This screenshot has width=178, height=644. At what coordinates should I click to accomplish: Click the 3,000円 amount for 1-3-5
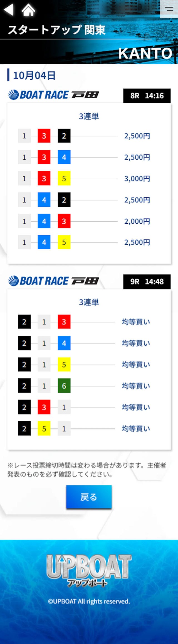coord(137,179)
